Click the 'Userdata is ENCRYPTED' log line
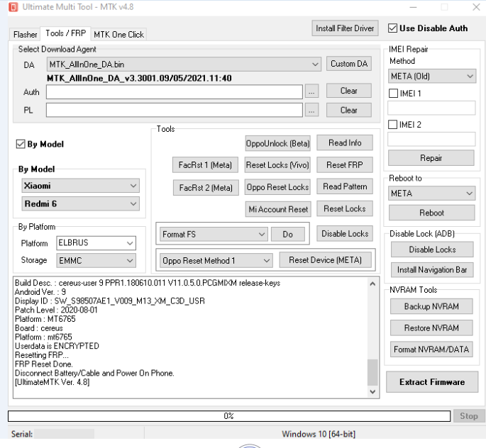The image size is (486, 448). tap(57, 346)
